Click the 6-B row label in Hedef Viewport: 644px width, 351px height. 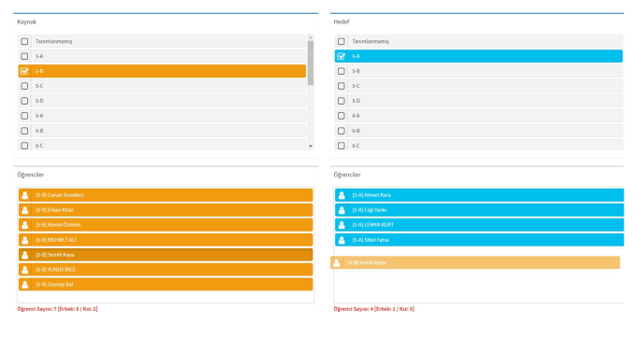356,131
